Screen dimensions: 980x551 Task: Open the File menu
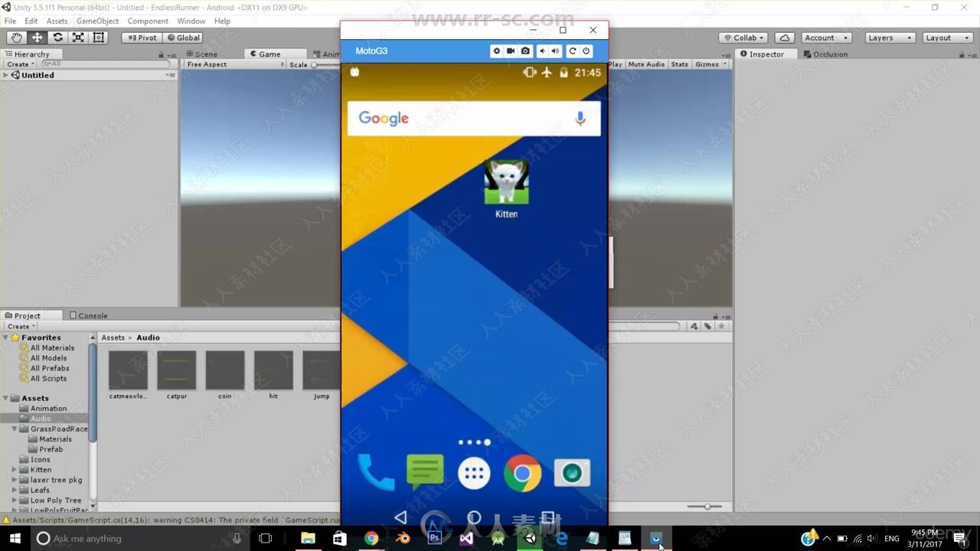coord(10,21)
